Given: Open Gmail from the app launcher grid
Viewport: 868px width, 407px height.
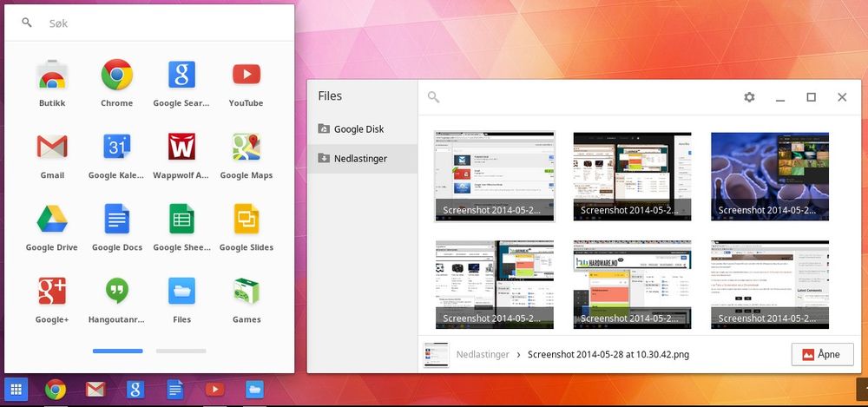Looking at the screenshot, I should pos(52,155).
